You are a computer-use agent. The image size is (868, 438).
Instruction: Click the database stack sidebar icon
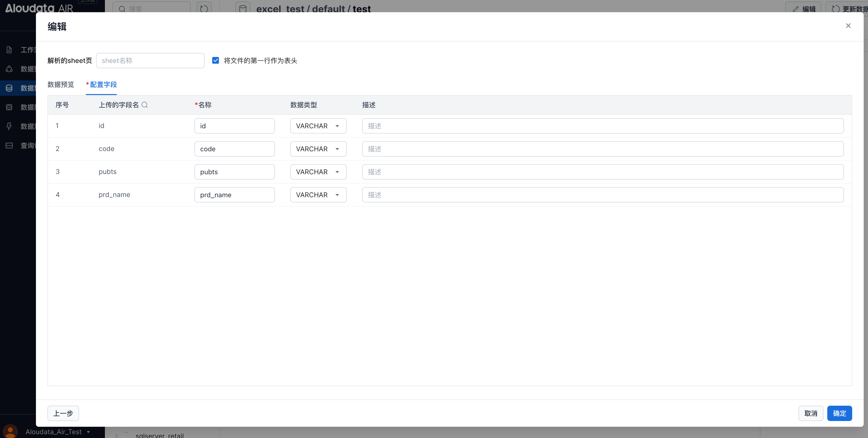click(x=9, y=88)
